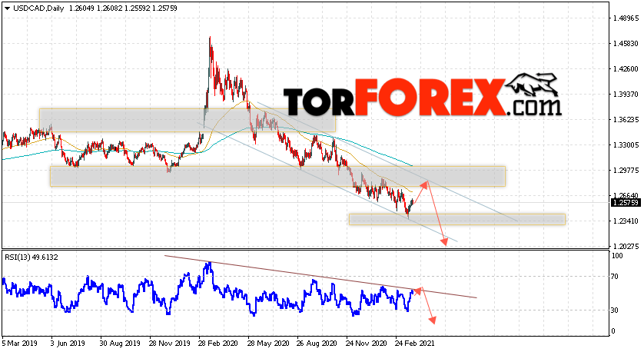Select the RSI(13) 49.6132 indicator label

click(x=32, y=257)
